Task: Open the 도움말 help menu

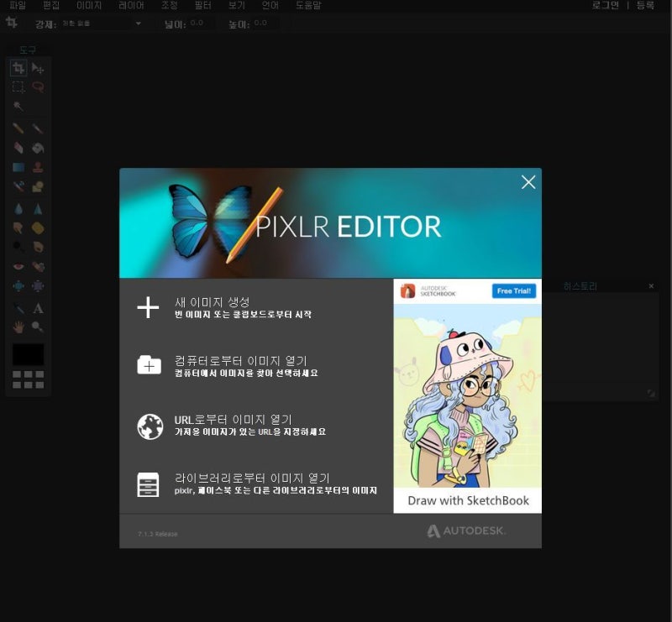Action: tap(308, 5)
